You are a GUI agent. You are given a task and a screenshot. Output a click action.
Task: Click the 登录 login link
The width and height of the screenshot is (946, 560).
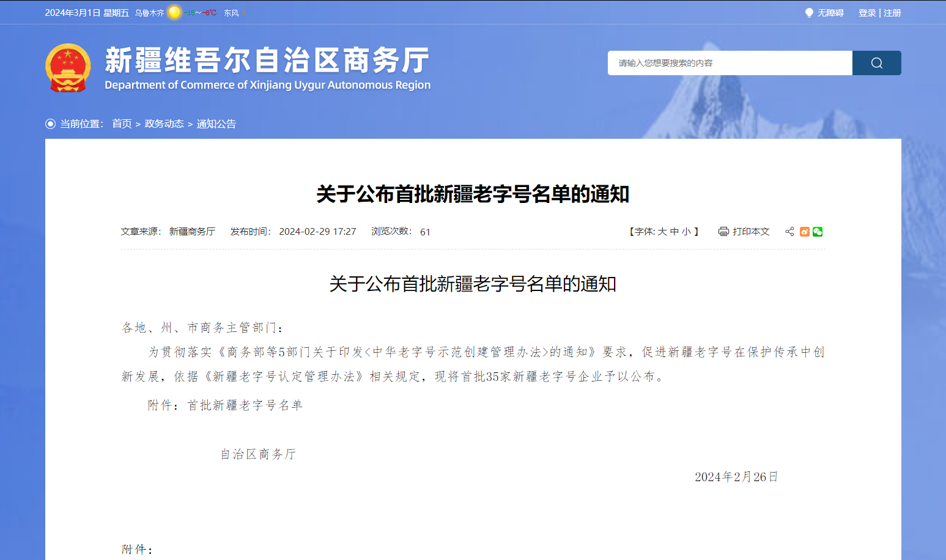(867, 13)
